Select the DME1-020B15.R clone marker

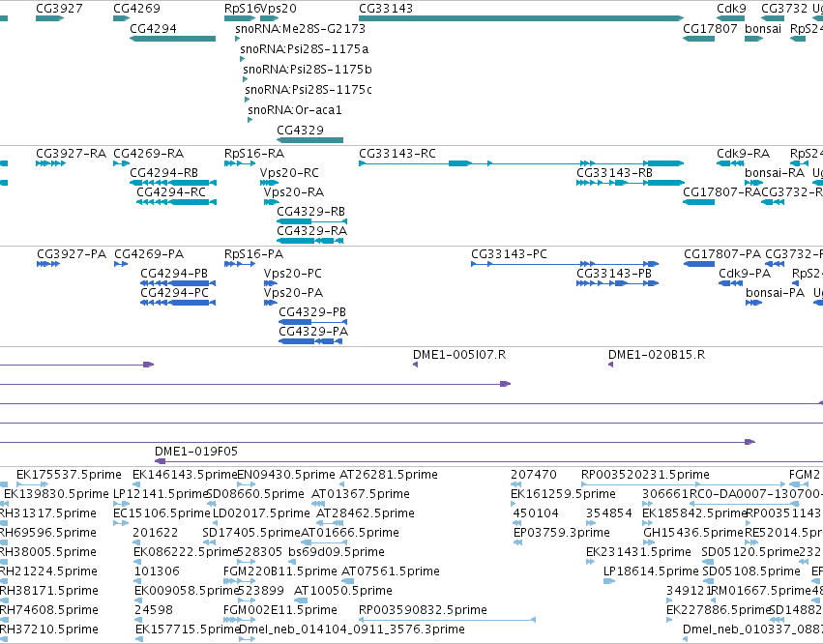[610, 365]
